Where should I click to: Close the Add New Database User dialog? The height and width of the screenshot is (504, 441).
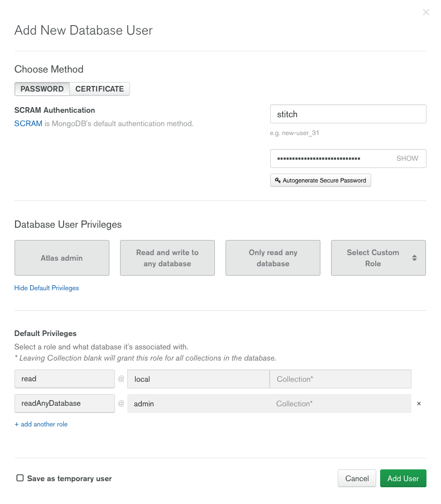(426, 12)
